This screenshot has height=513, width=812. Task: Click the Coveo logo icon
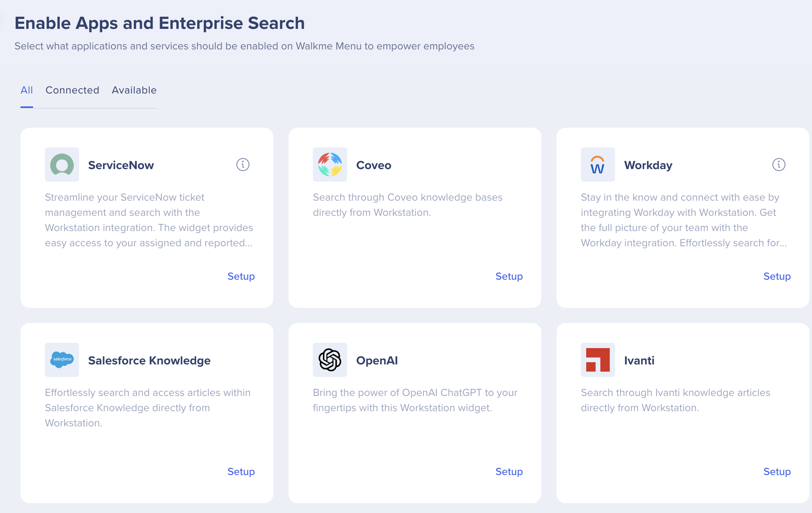[330, 165]
